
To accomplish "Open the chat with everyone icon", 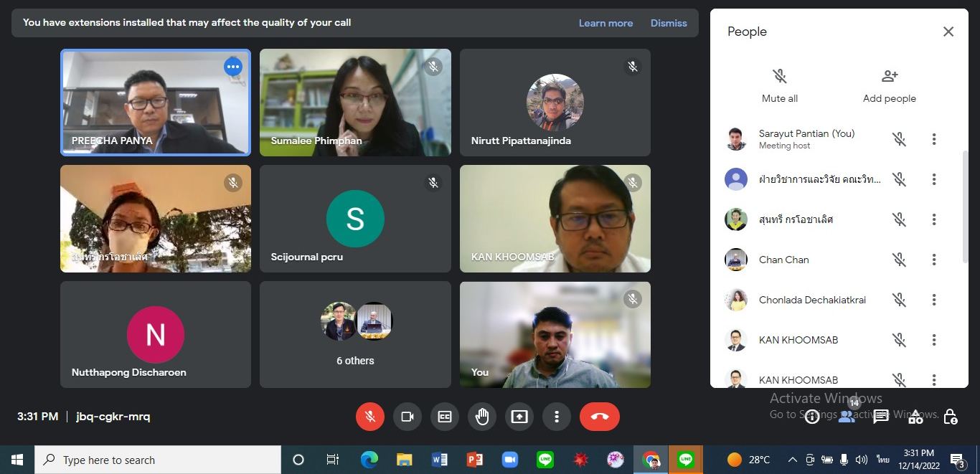I will pyautogui.click(x=881, y=417).
